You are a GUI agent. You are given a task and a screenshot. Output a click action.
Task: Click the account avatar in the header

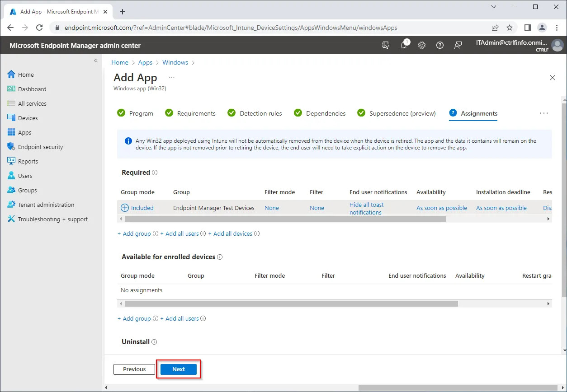(558, 45)
